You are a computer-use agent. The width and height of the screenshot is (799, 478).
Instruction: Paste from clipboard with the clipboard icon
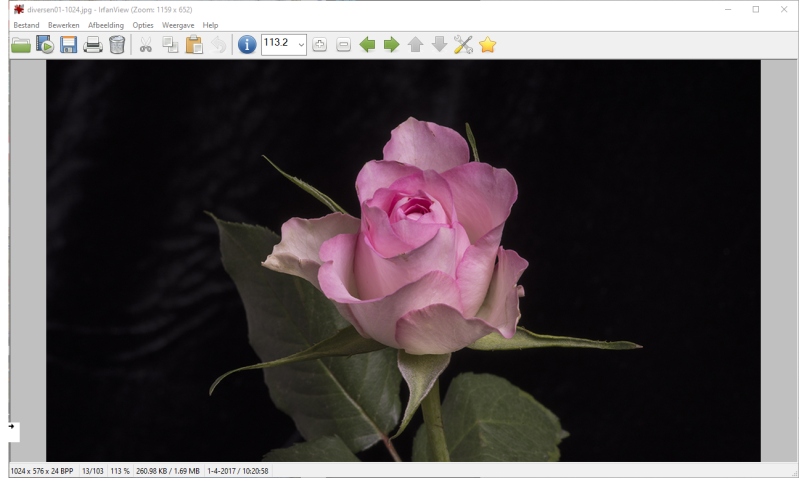coord(194,45)
